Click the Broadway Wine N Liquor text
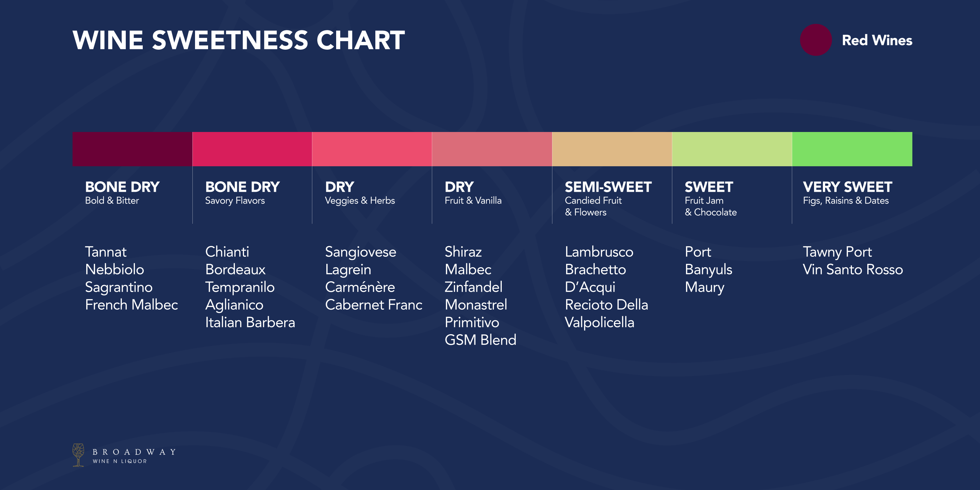The image size is (980, 490). (x=134, y=456)
